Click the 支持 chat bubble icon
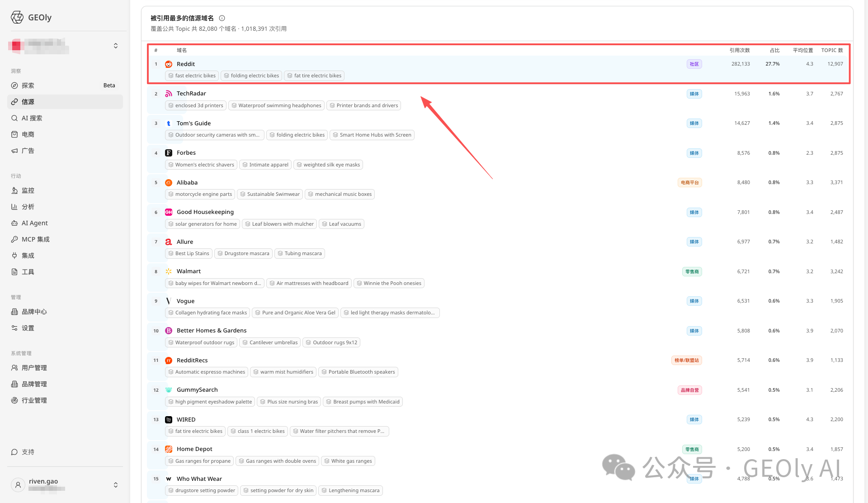Image resolution: width=868 pixels, height=503 pixels. pos(14,452)
